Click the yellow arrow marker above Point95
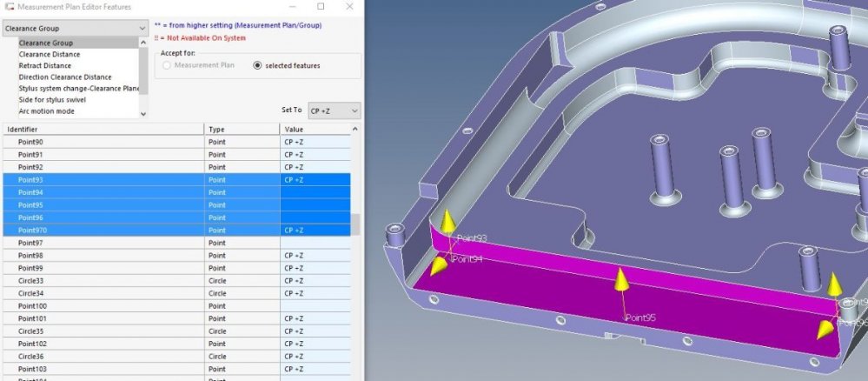 tap(621, 279)
